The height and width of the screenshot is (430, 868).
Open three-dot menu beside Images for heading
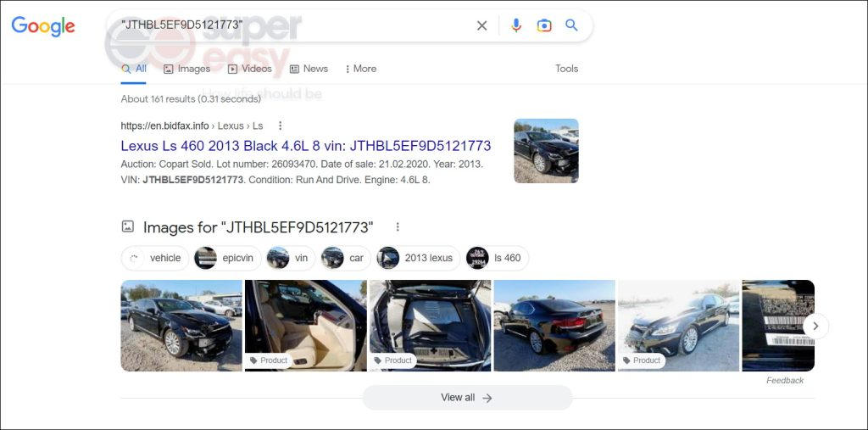point(398,226)
